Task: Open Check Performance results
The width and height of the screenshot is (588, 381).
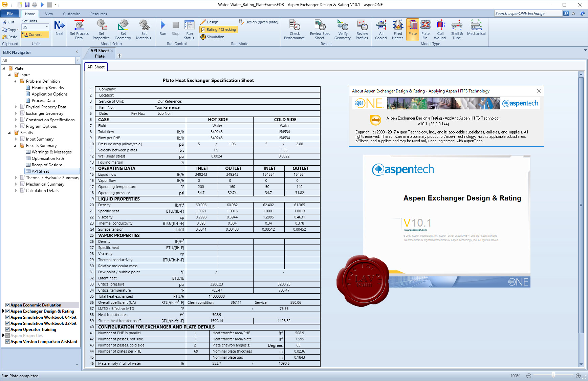Action: tap(295, 30)
